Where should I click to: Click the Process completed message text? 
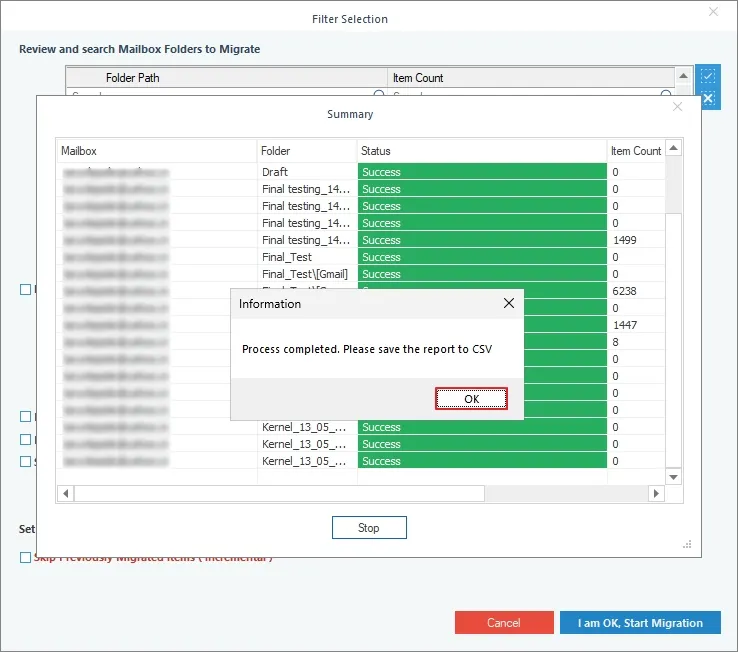[367, 349]
